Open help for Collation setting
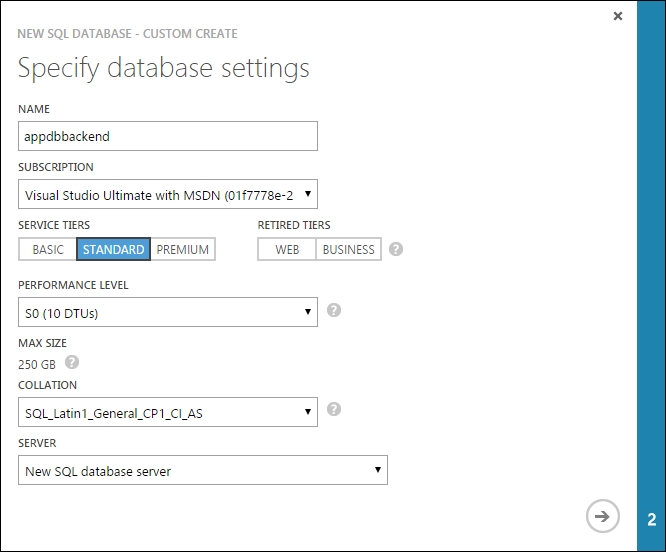666x552 pixels. click(334, 409)
